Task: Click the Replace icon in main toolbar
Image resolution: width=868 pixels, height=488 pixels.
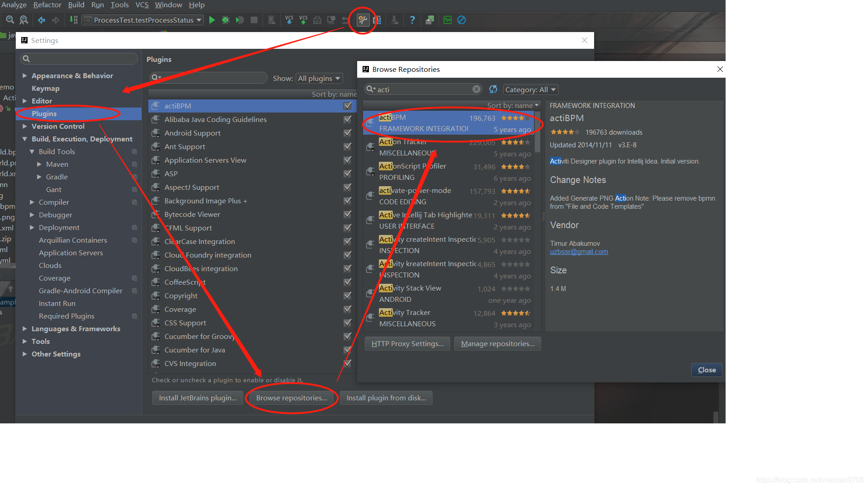Action: coord(24,20)
